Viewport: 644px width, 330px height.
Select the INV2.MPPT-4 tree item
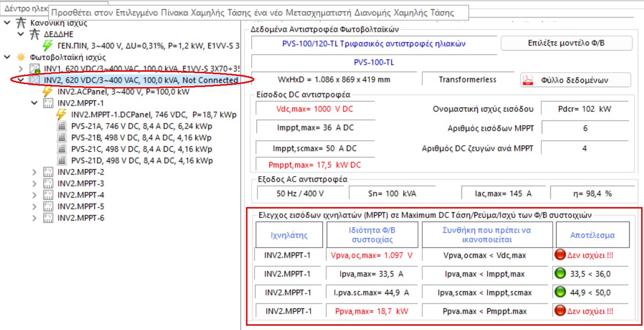pyautogui.click(x=80, y=195)
